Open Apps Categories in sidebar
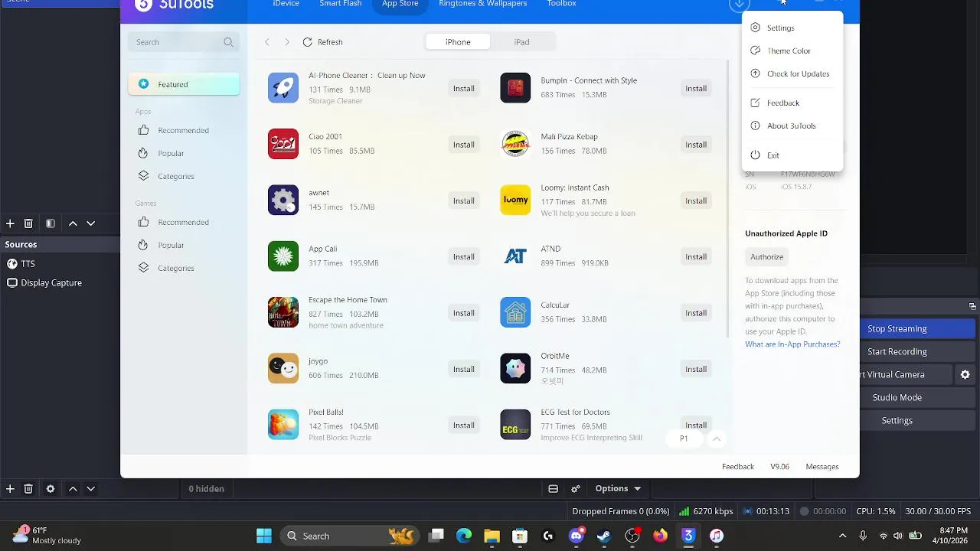The image size is (980, 551). [184, 176]
